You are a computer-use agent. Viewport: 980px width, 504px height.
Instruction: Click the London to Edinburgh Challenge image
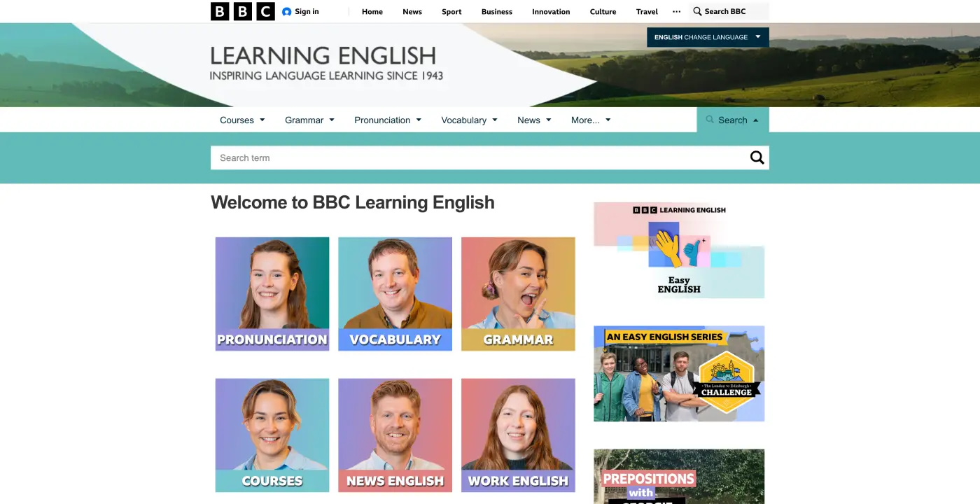pyautogui.click(x=678, y=373)
